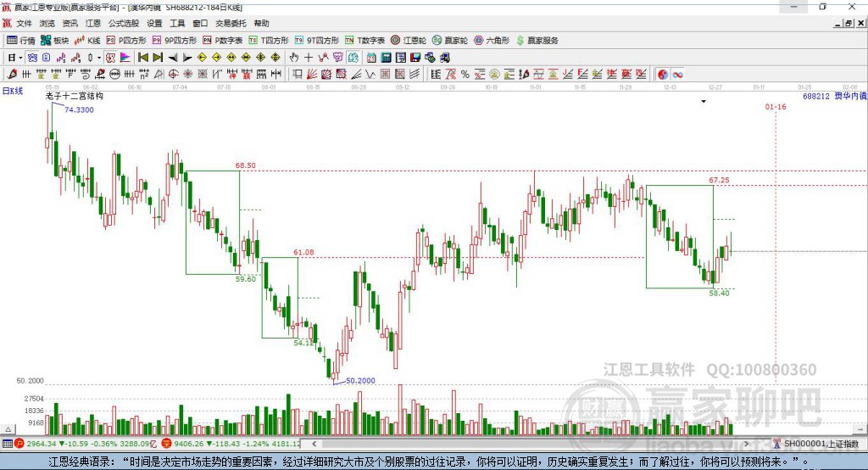Open the 工具 menu
868x470 pixels.
tap(177, 23)
